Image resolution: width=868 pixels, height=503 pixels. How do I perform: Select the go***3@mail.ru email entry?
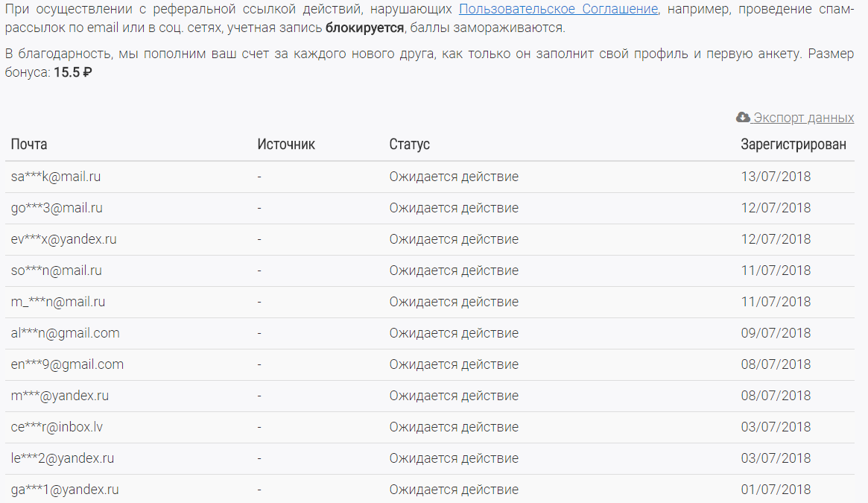(x=57, y=208)
